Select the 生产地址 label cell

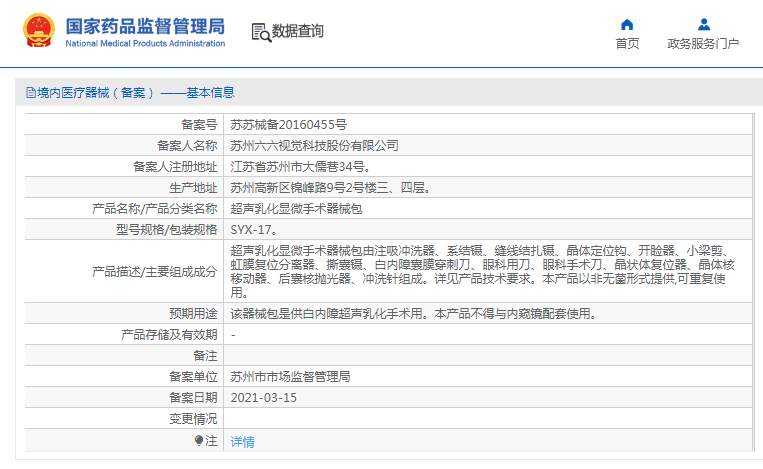(124, 187)
